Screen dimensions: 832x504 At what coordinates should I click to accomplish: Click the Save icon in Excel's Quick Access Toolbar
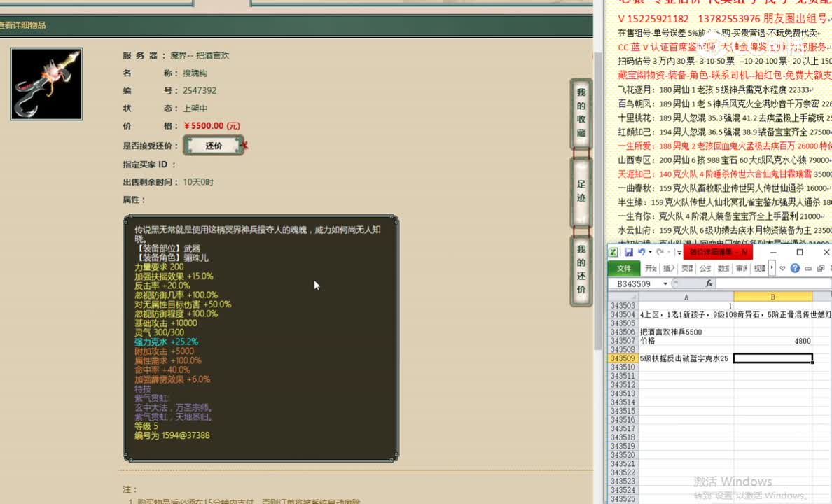[x=630, y=253]
